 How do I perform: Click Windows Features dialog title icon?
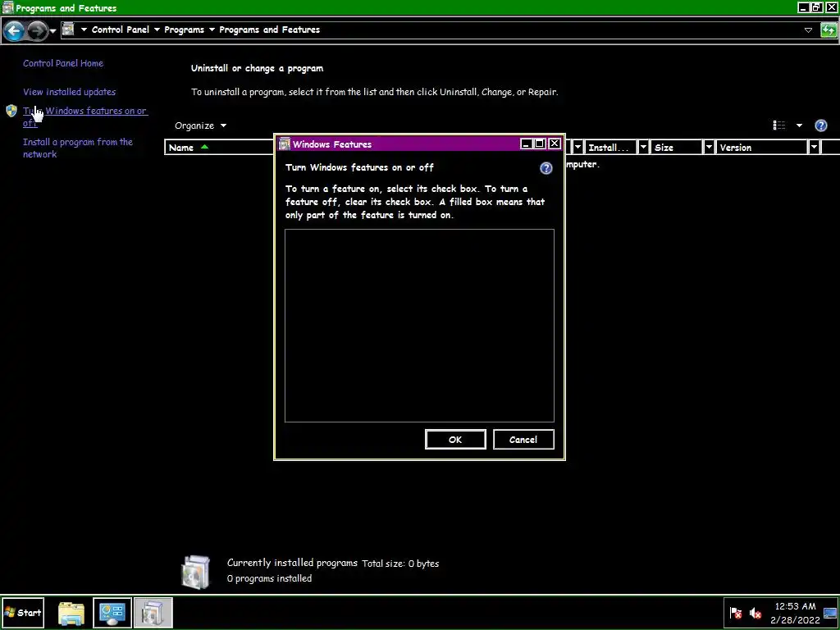[x=285, y=144]
